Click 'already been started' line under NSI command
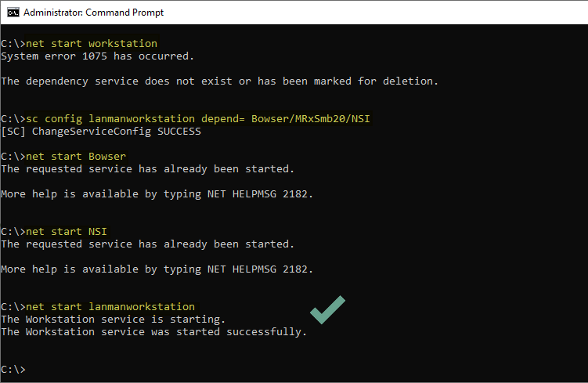Viewport: 588px width, 383px height. pyautogui.click(x=147, y=244)
